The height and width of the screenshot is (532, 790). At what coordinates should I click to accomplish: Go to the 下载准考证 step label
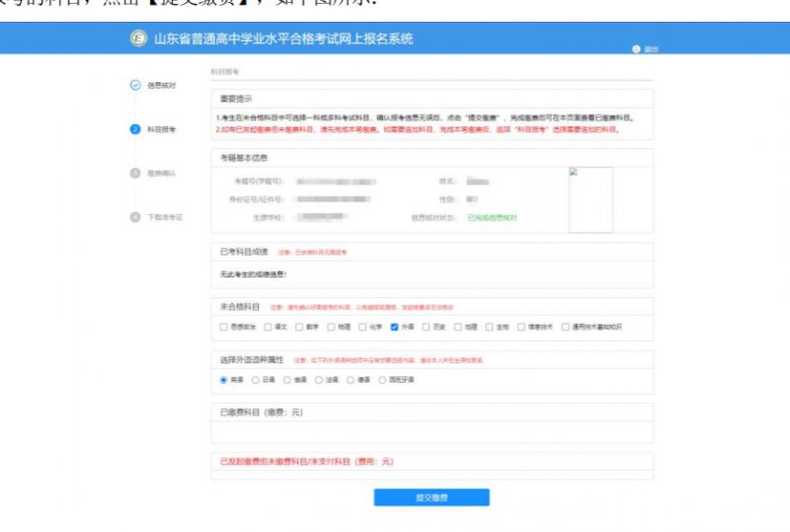click(165, 217)
